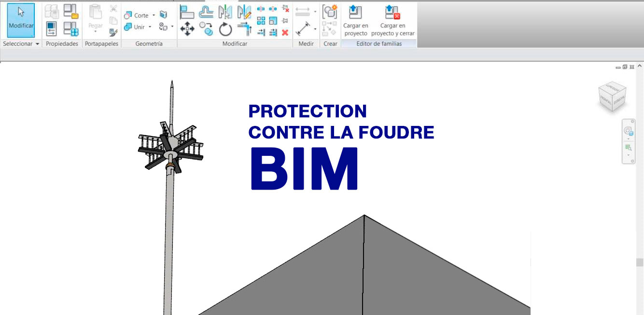Viewport: 644px width, 315px height.
Task: Select the Alinear (Align) tool
Action: (188, 11)
